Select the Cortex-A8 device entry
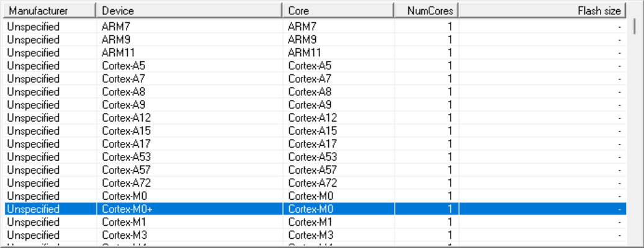This screenshot has width=644, height=248. (x=123, y=92)
